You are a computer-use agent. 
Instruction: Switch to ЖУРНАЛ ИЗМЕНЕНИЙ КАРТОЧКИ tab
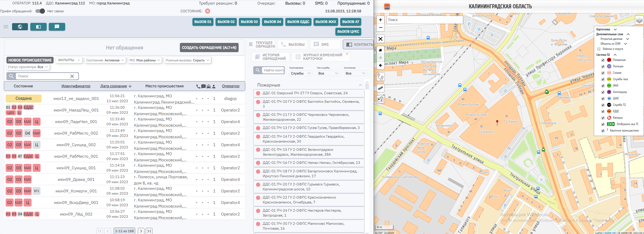pyautogui.click(x=321, y=57)
